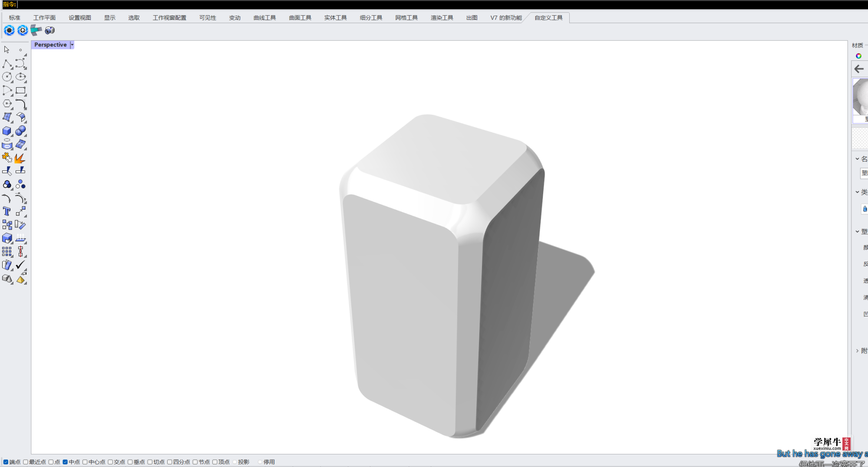Select the arrow pointer tool
Screen dimensions: 868x467
(7, 49)
